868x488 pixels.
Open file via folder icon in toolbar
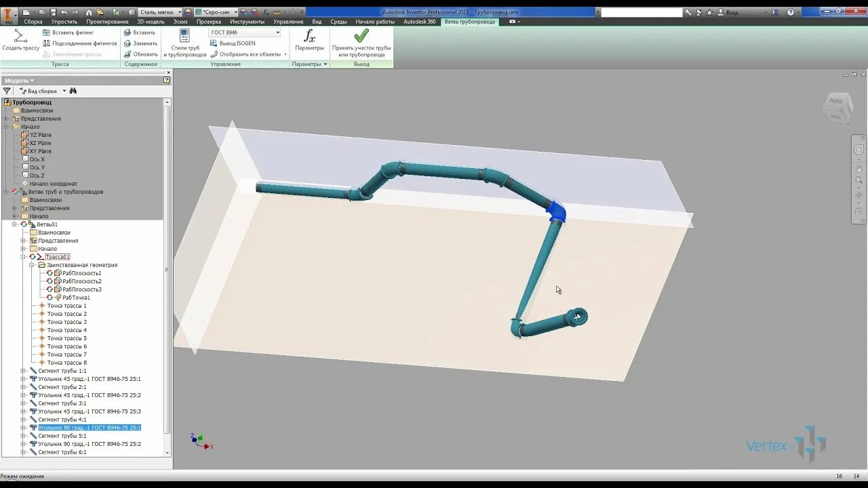pos(42,12)
